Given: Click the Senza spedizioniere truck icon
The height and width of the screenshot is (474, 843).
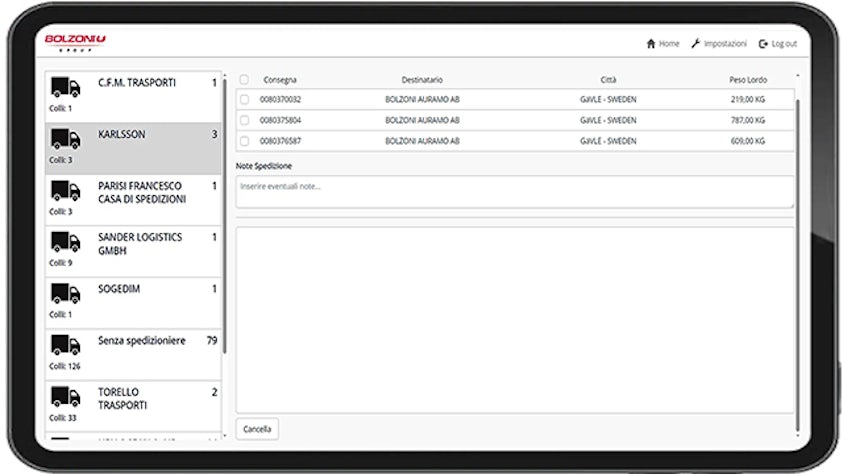Looking at the screenshot, I should (x=65, y=346).
